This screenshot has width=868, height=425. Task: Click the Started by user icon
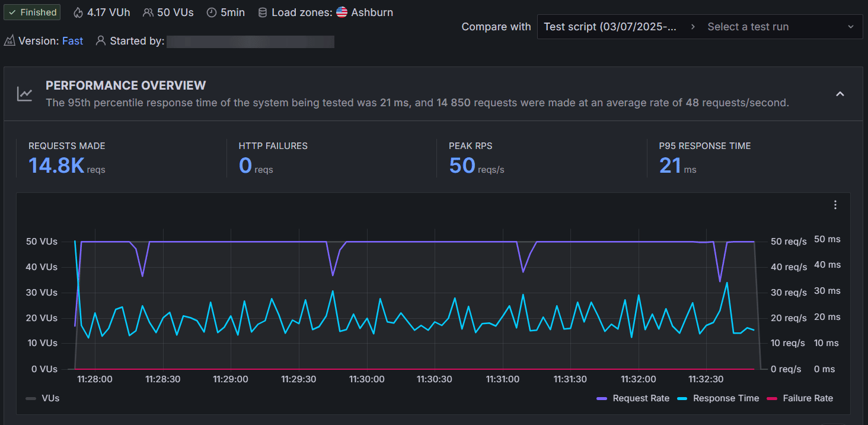(x=101, y=41)
